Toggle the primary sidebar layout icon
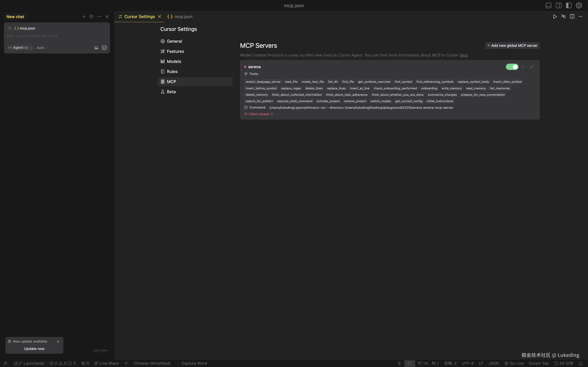 [569, 5]
